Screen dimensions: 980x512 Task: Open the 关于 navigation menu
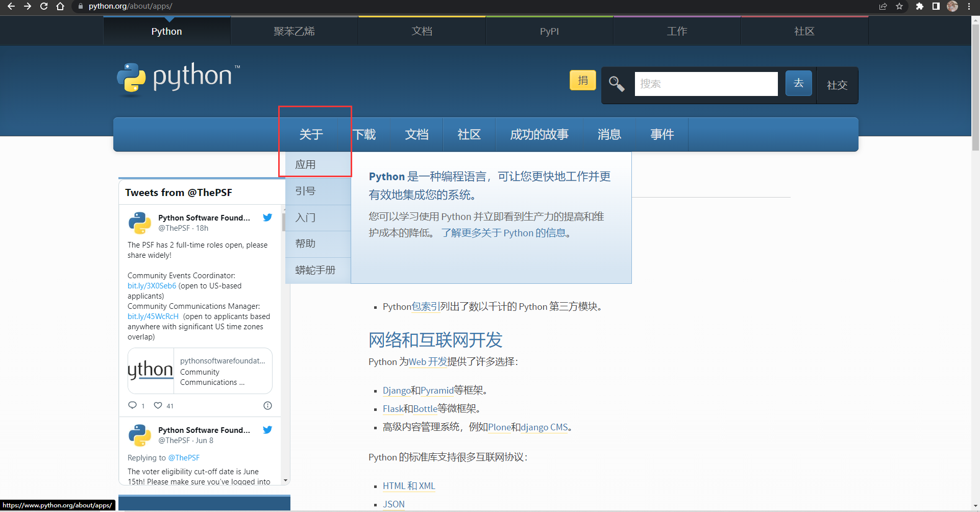[x=311, y=134]
